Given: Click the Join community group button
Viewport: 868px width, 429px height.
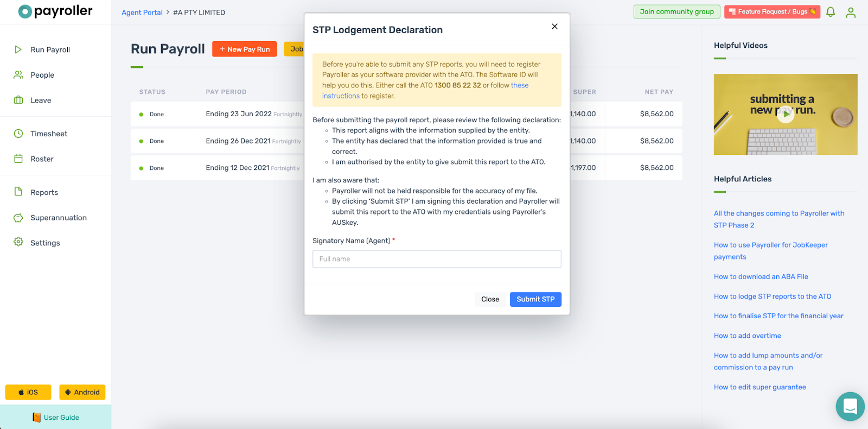Looking at the screenshot, I should [677, 11].
